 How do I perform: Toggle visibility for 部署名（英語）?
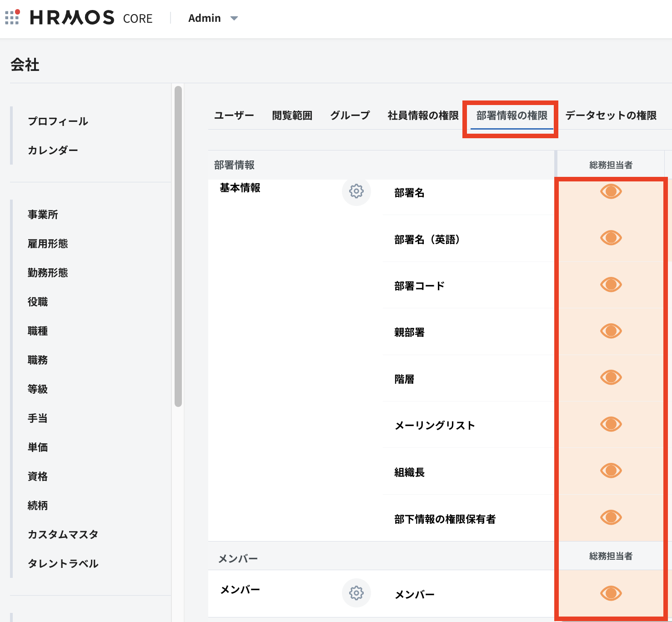tap(611, 238)
